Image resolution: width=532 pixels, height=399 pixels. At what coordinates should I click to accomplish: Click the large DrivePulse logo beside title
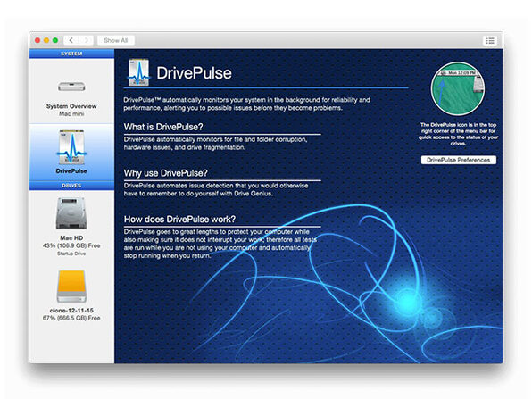point(138,72)
